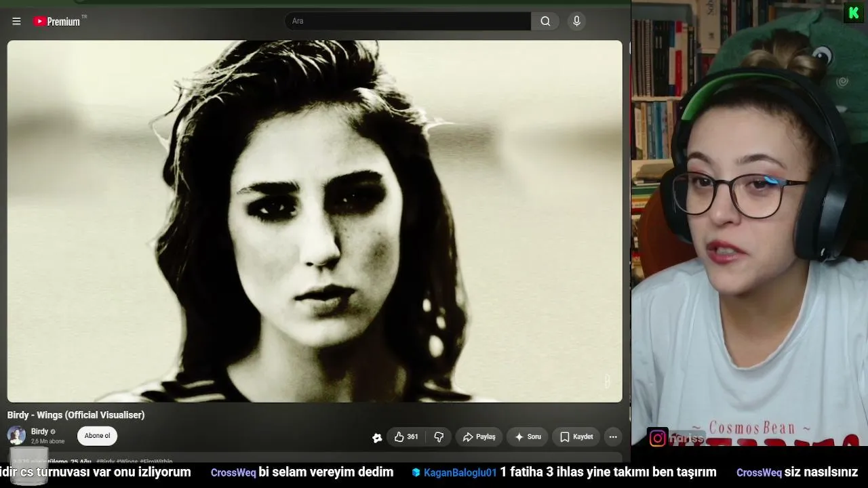Click the verified badge beside Birdy

pyautogui.click(x=53, y=432)
